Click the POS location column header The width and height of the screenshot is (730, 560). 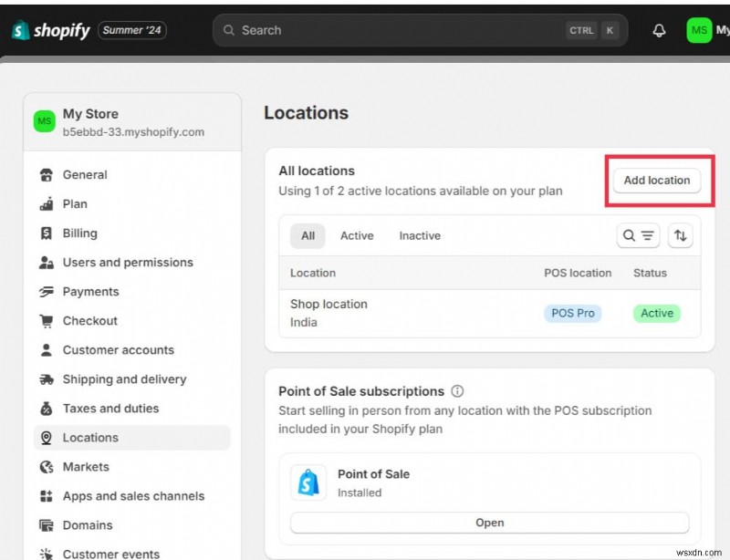coord(578,274)
